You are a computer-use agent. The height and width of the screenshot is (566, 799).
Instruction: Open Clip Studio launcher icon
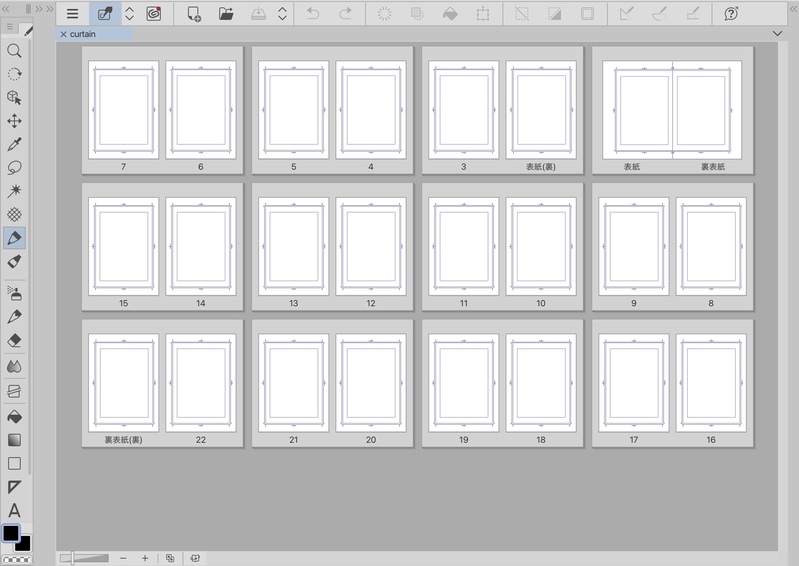pos(105,14)
